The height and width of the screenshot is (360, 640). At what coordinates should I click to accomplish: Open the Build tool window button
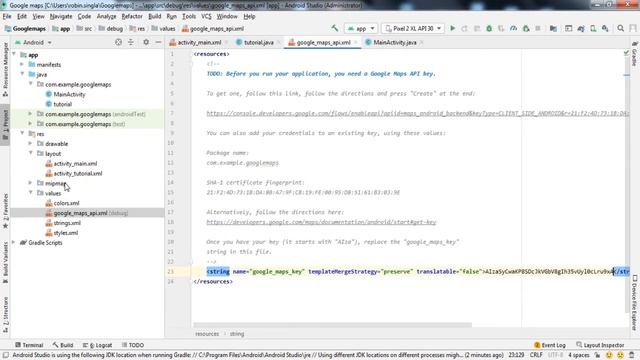click(x=63, y=345)
